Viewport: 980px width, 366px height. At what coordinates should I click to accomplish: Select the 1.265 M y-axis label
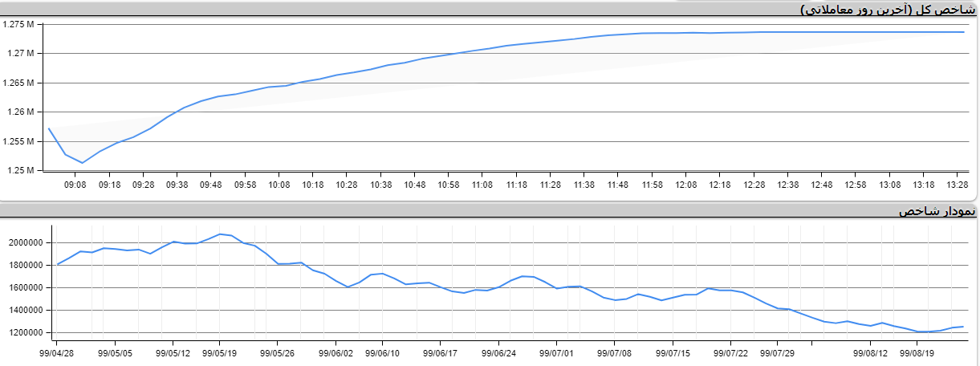point(18,83)
